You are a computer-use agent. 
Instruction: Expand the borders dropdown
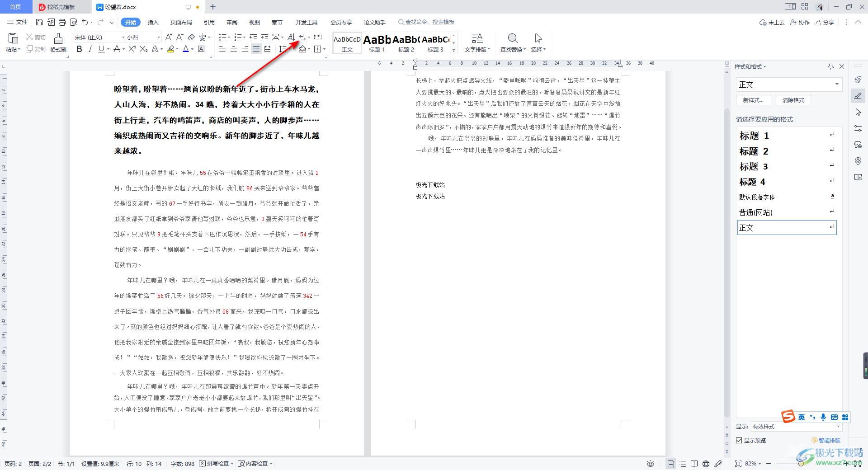click(x=325, y=49)
